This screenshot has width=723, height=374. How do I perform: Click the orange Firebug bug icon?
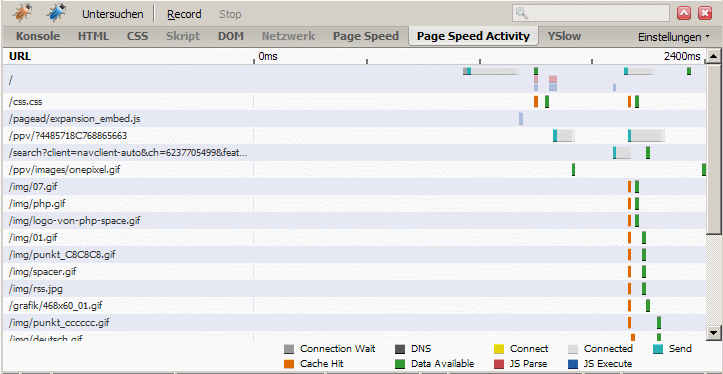[22, 13]
